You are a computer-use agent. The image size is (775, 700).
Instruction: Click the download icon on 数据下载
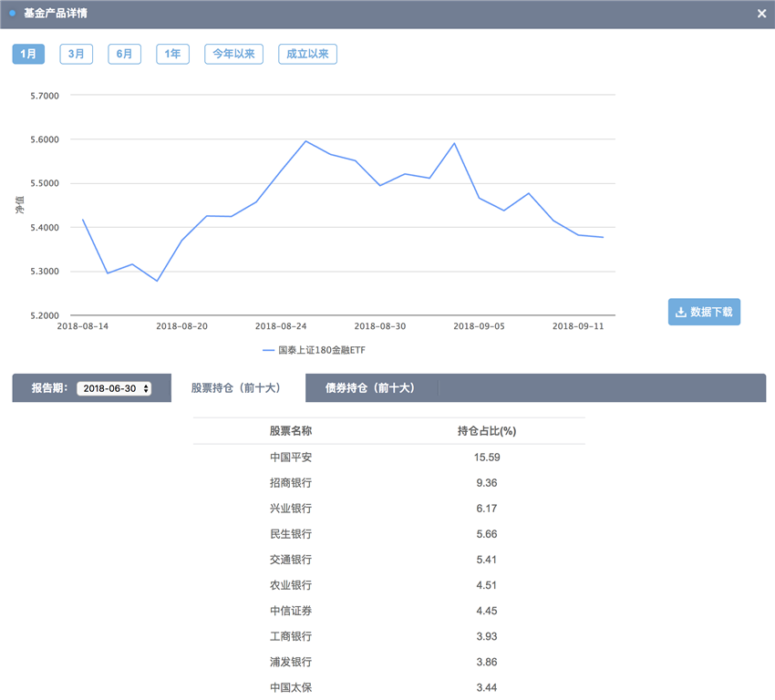coord(680,312)
